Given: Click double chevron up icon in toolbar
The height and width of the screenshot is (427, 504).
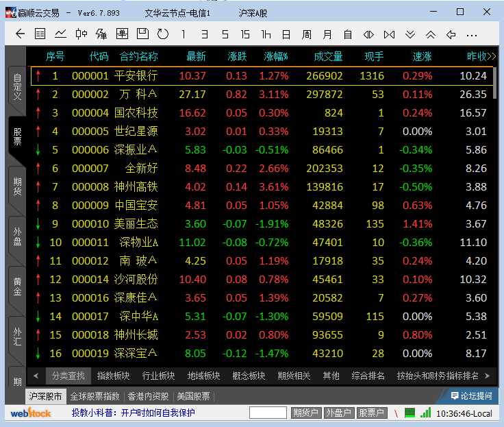Looking at the screenshot, I should [x=431, y=34].
